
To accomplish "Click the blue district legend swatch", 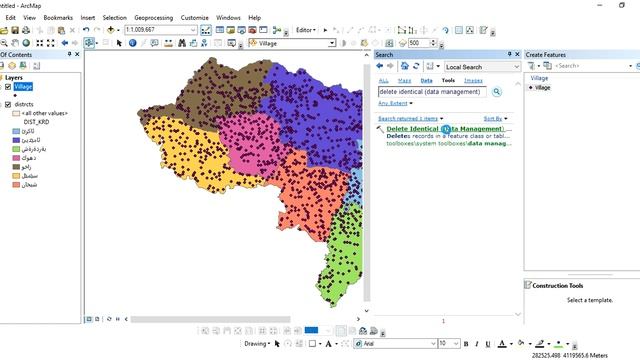I will (16, 131).
